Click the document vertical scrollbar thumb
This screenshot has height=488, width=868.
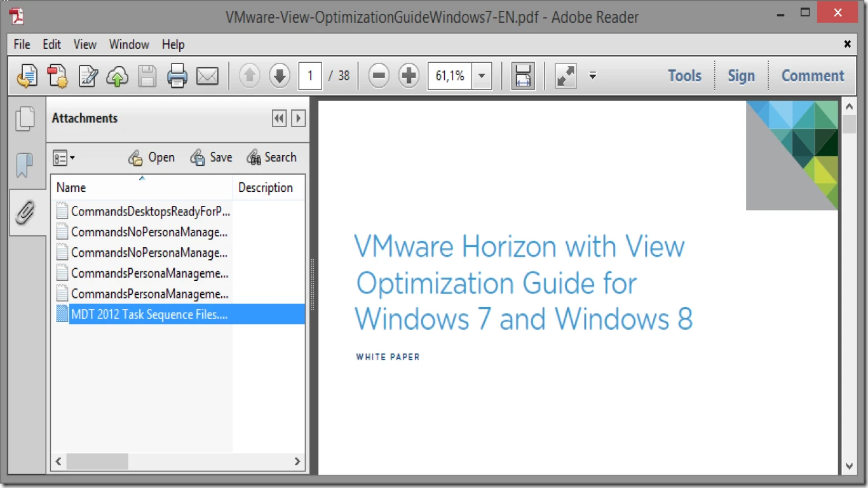click(850, 124)
